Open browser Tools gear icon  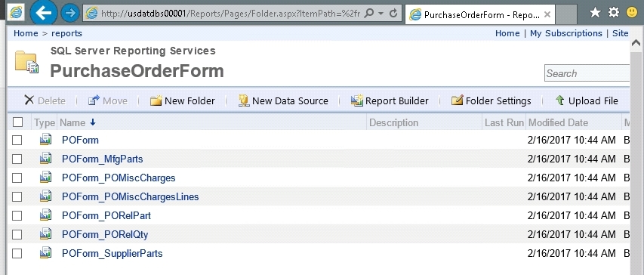click(614, 13)
